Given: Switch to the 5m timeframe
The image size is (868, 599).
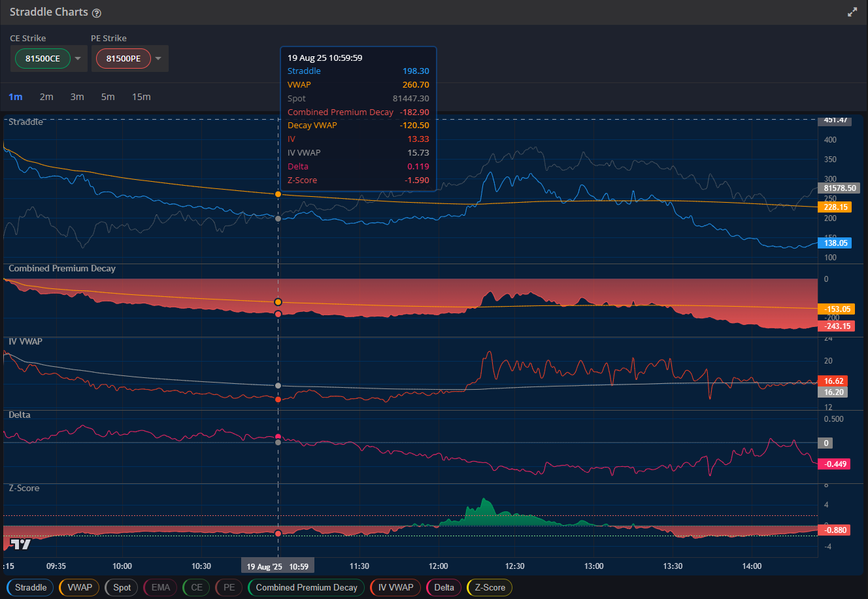Looking at the screenshot, I should [108, 97].
